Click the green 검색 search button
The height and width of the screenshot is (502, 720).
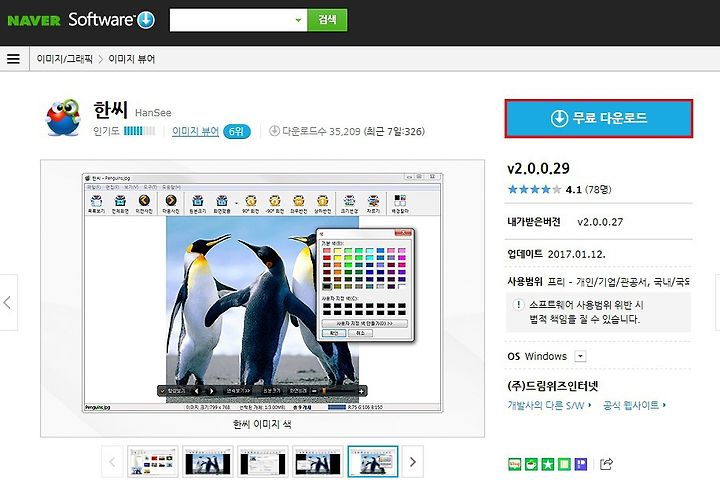click(x=327, y=20)
